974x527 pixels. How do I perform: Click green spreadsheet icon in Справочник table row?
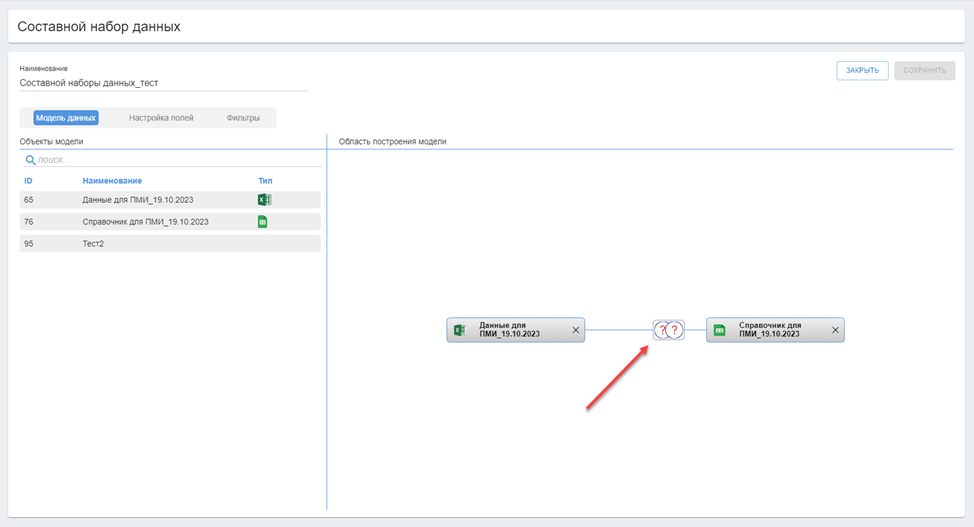point(263,222)
